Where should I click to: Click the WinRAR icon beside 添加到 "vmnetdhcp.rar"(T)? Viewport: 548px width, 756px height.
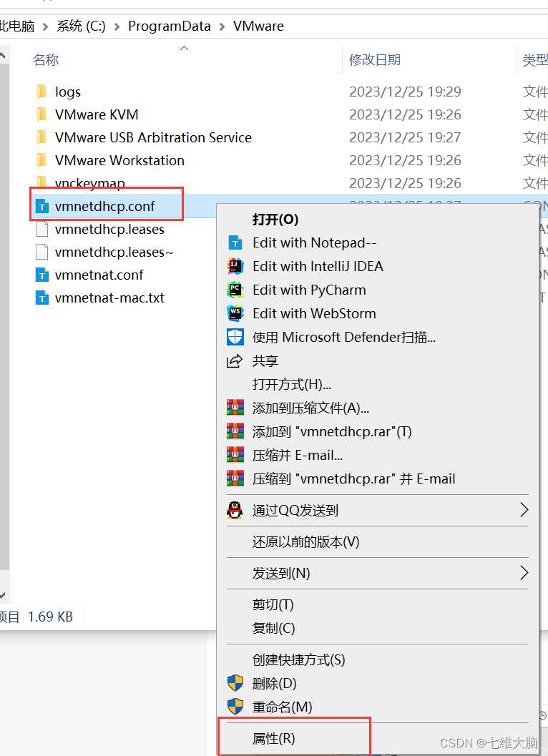pyautogui.click(x=235, y=431)
